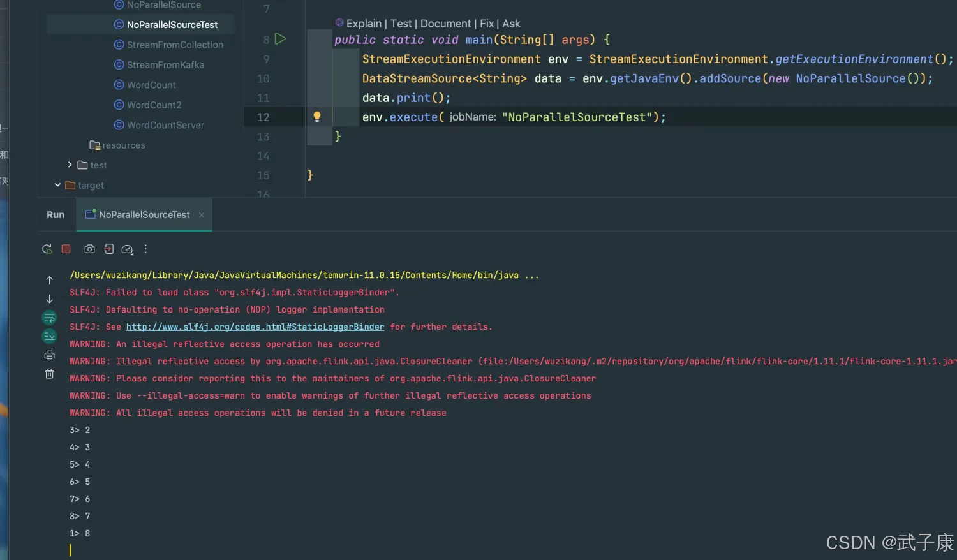Select the target folder item
Image resolution: width=957 pixels, height=560 pixels.
click(85, 186)
